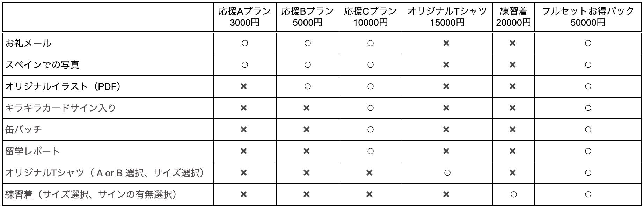
Task: Select the オリジナルTシャツ 15000円 column header
Action: coord(447,17)
